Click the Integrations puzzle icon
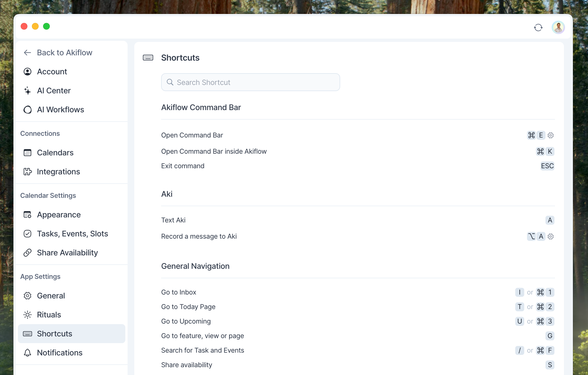The image size is (588, 375). (x=27, y=172)
